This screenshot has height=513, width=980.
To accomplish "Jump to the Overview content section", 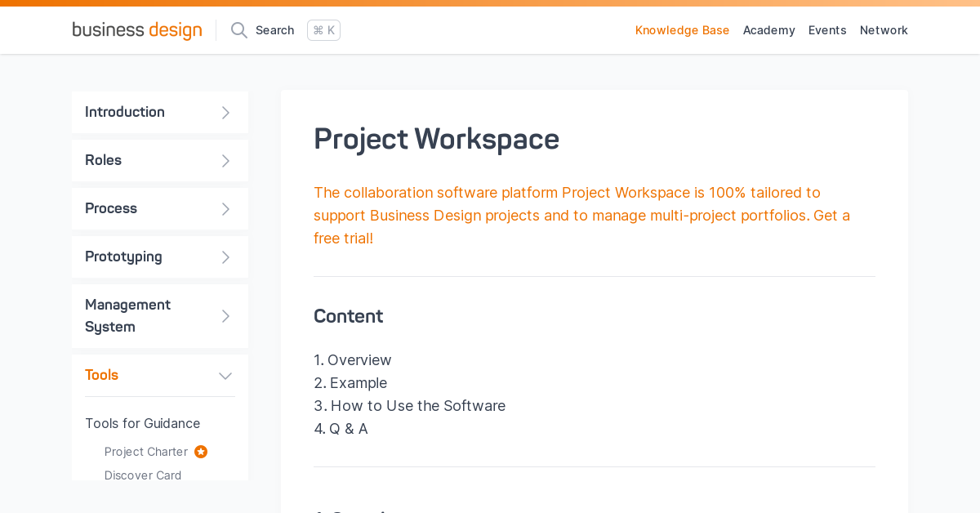I will click(359, 360).
